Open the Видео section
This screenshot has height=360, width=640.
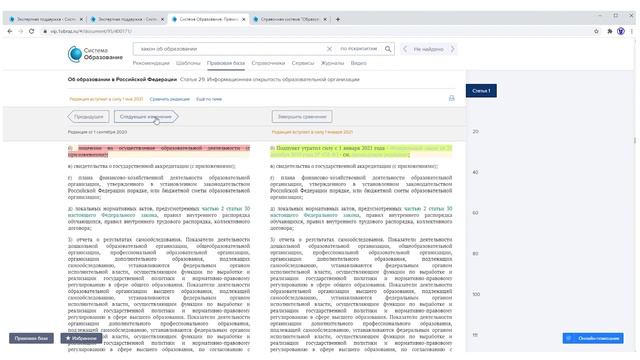click(358, 63)
